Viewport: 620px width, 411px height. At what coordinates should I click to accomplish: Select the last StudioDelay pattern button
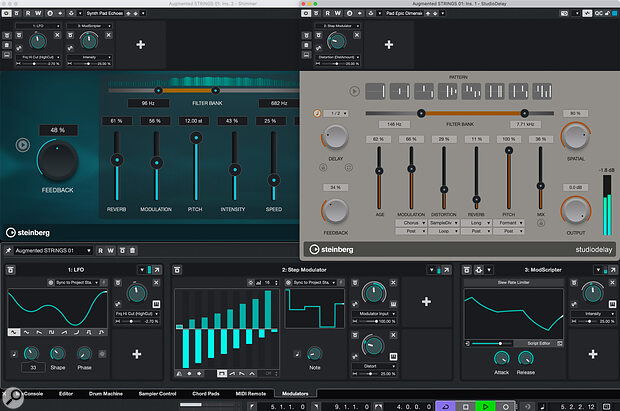click(x=542, y=91)
